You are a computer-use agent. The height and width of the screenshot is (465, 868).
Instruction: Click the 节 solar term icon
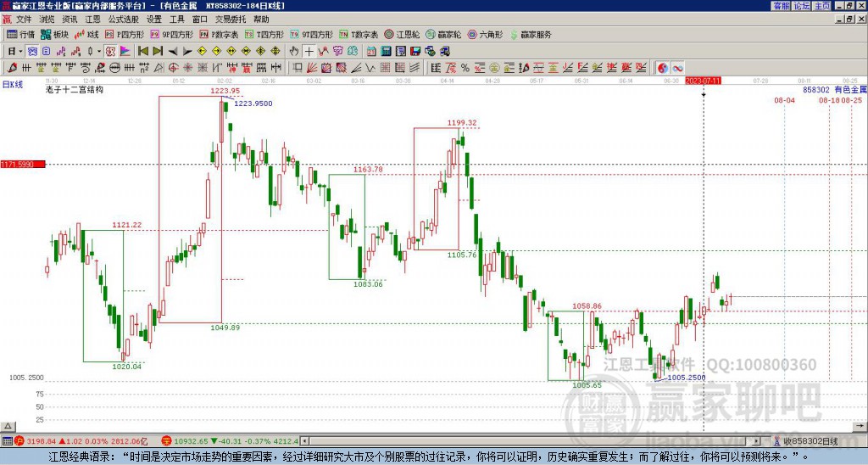pos(337,51)
